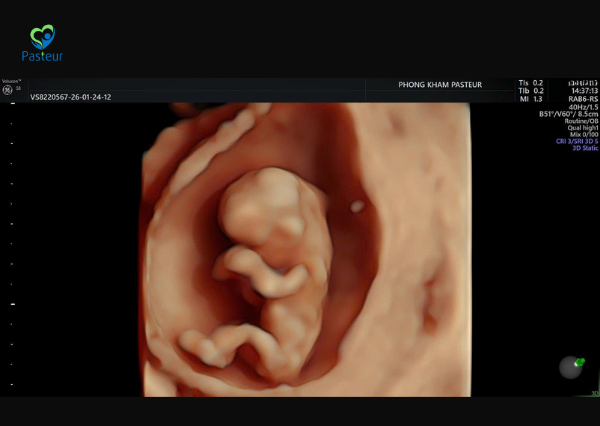Click the Pasteur clinic name text
600x426 pixels.
pyautogui.click(x=42, y=57)
